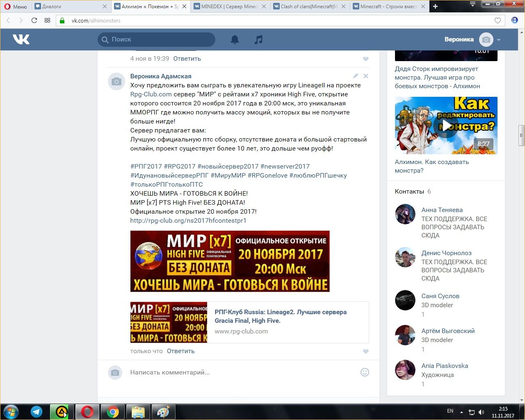Edit the comment with pencil icon

tap(355, 76)
